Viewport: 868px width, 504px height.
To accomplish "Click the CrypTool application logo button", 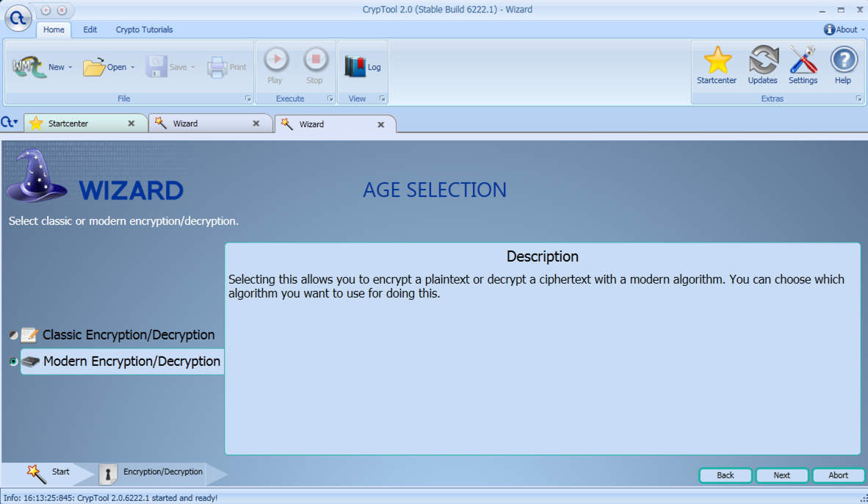I will pos(18,18).
